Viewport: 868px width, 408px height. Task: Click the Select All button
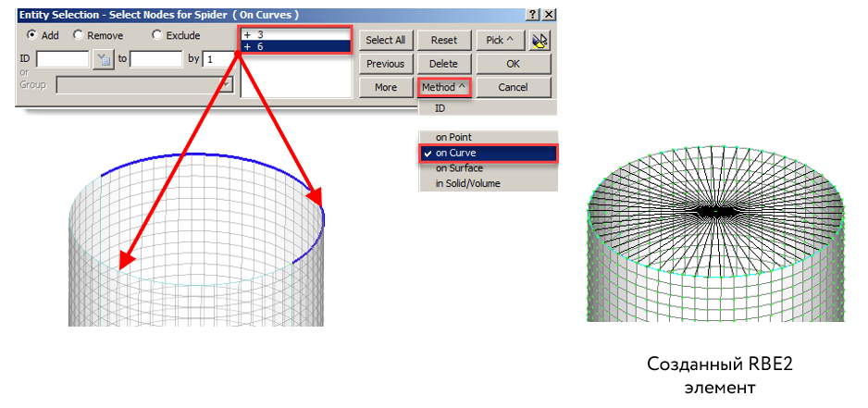click(x=385, y=41)
